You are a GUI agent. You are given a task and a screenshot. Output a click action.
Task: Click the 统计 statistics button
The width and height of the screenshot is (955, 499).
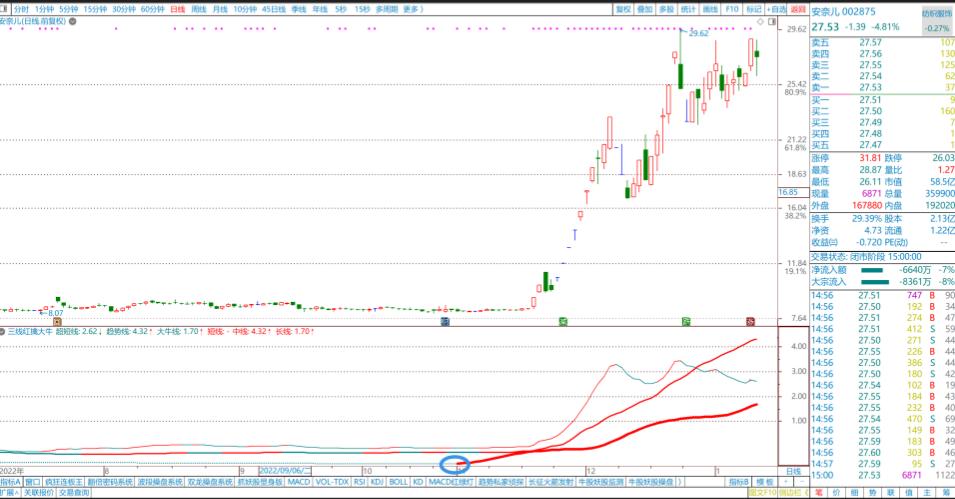tap(688, 9)
